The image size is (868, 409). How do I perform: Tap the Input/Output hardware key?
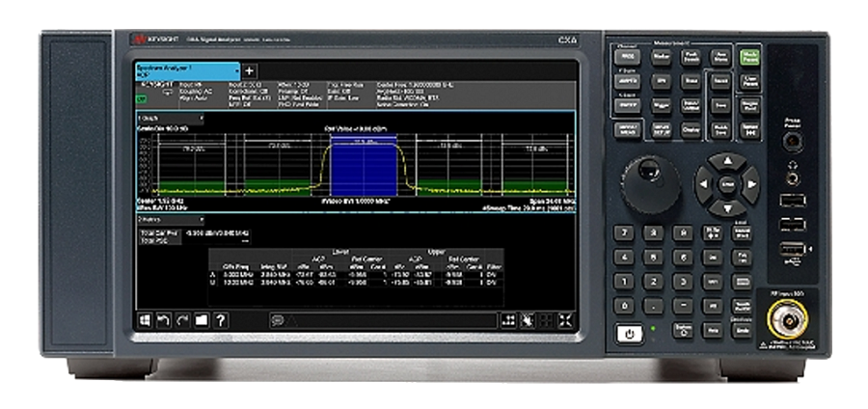pyautogui.click(x=691, y=105)
